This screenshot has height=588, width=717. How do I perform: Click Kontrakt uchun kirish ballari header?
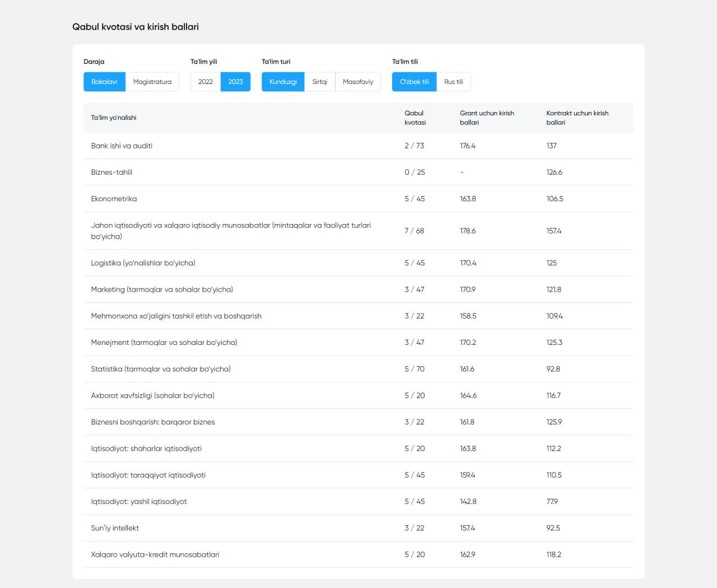(x=577, y=118)
